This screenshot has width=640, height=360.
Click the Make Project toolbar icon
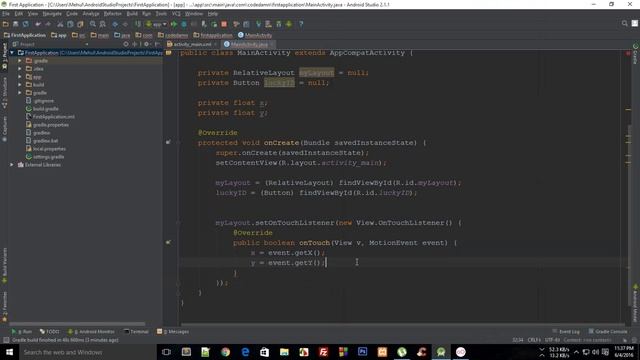pyautogui.click(x=138, y=24)
